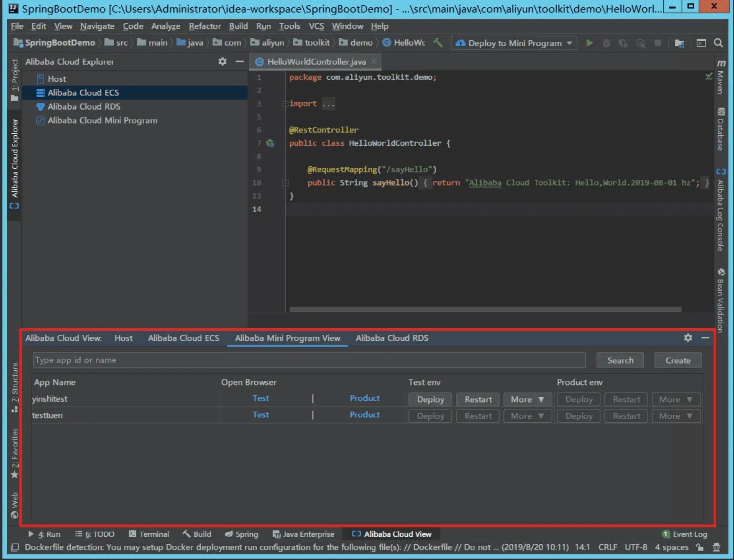Focus the app id or name search field
734x560 pixels.
(x=309, y=360)
